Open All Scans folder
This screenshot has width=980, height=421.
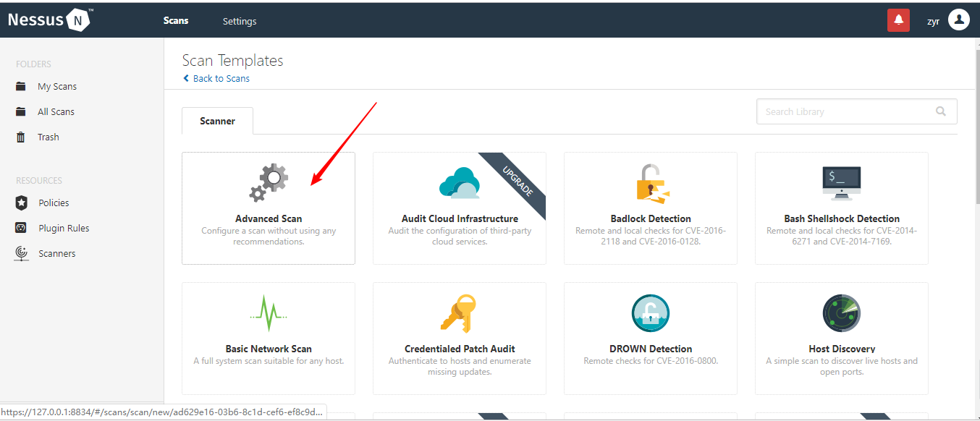pyautogui.click(x=56, y=111)
